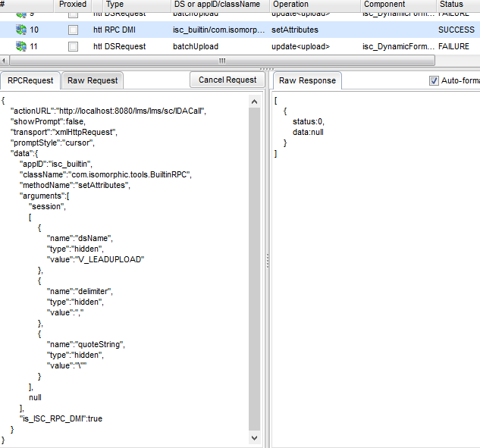Uncheck the Auto-format checkbox

pos(434,80)
